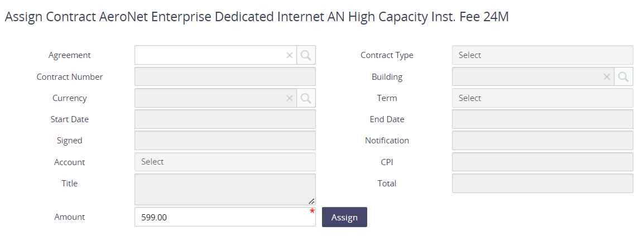This screenshot has height=236, width=644.
Task: Focus the Agreement input field
Action: click(209, 55)
